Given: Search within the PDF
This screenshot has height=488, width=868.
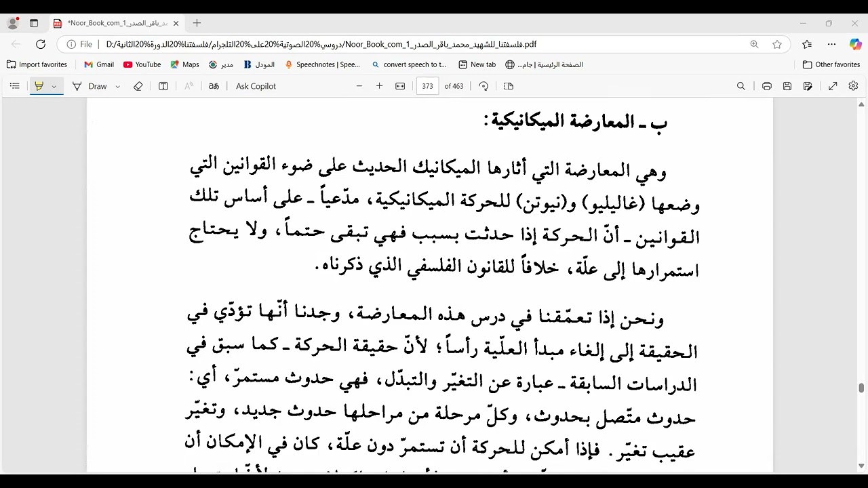Looking at the screenshot, I should [741, 86].
